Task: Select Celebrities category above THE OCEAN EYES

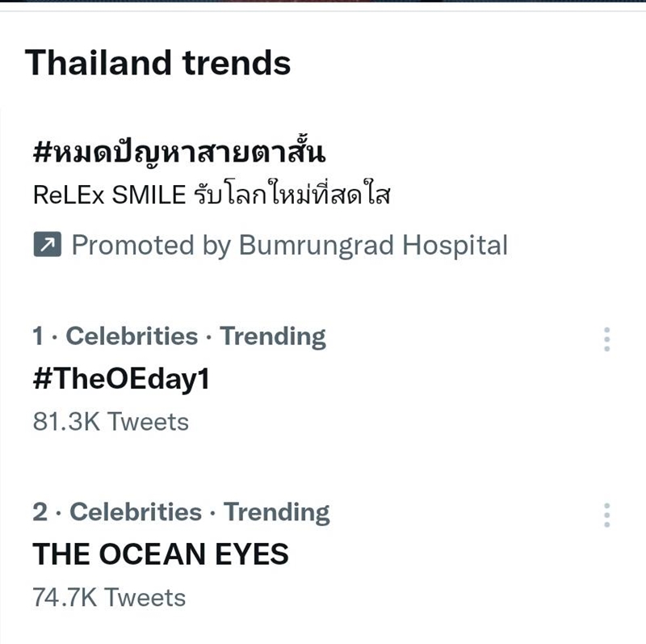Action: 136,512
